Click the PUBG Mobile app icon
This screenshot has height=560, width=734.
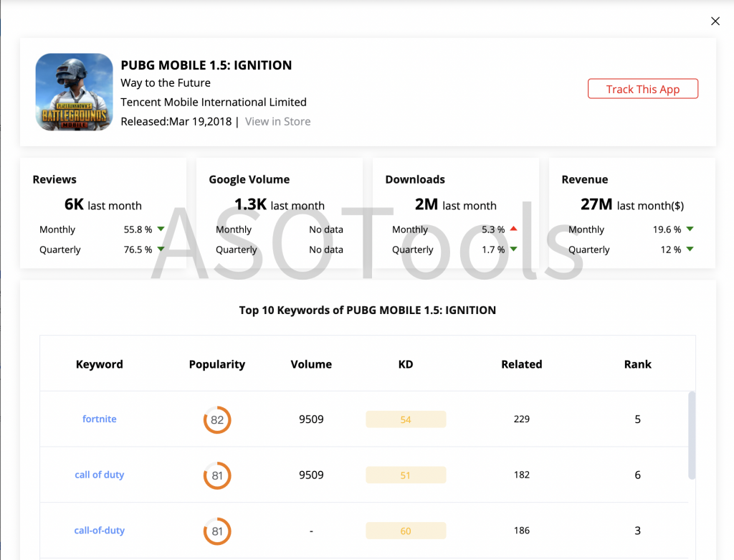(74, 92)
